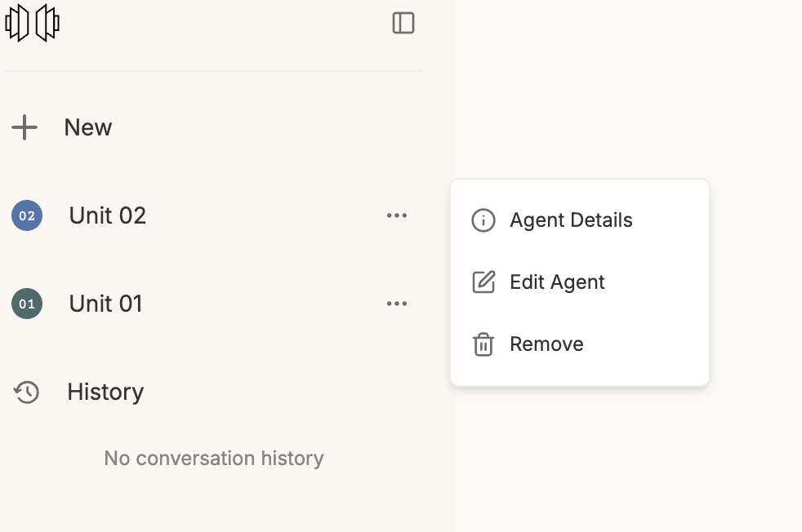Click the plus icon next to New
The image size is (802, 532).
(25, 127)
